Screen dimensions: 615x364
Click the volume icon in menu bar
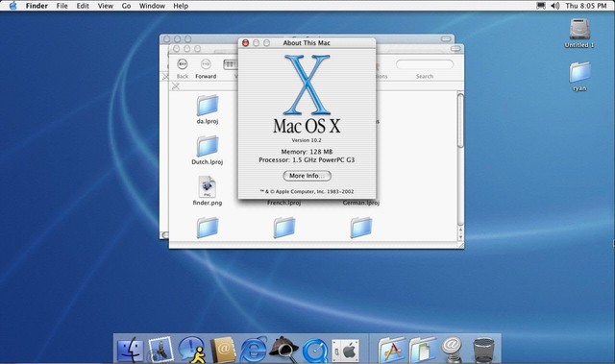[555, 6]
